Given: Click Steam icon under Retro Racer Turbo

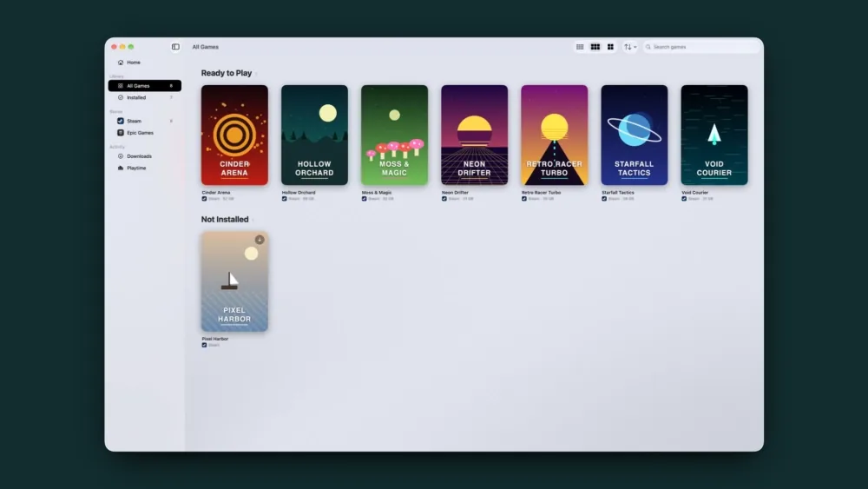Looking at the screenshot, I should (x=524, y=199).
